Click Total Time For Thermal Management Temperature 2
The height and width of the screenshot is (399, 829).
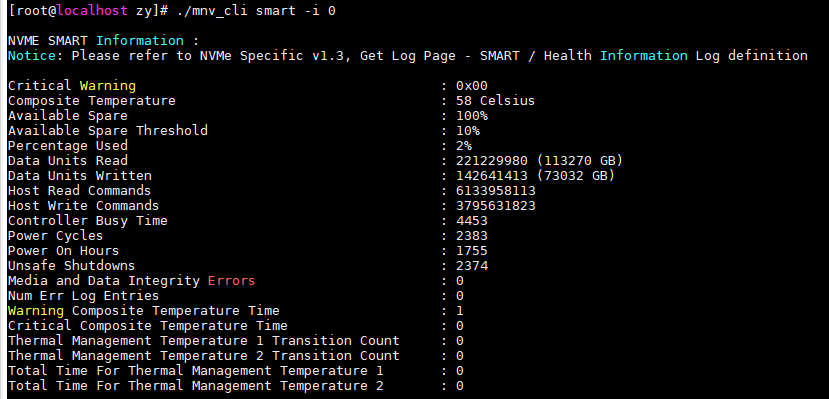click(196, 386)
